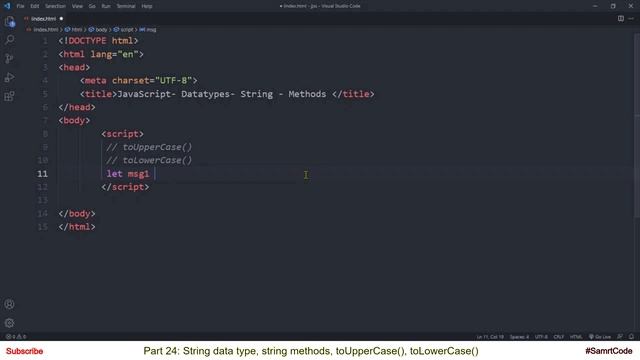Image resolution: width=640 pixels, height=360 pixels.
Task: Change language mode via HTML status item
Action: [576, 337]
